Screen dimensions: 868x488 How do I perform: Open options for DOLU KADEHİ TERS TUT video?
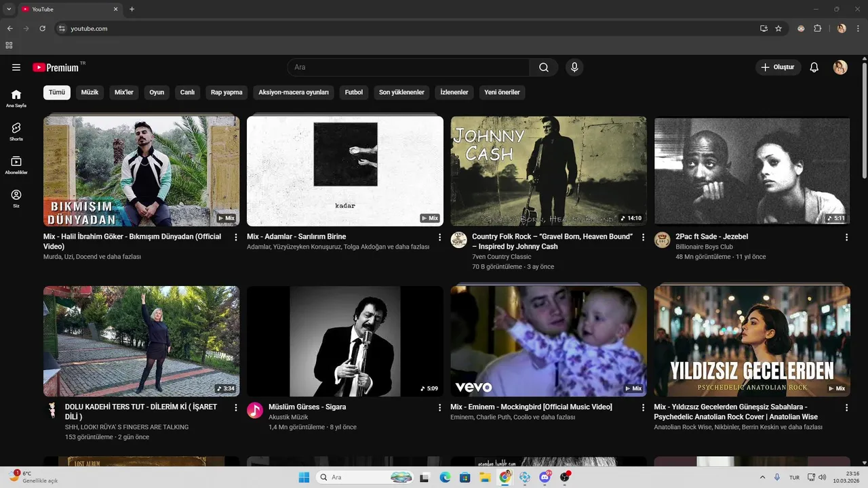[236, 407]
